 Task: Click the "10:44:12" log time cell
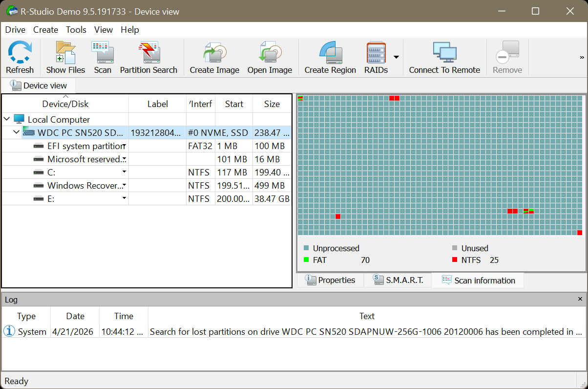[x=124, y=331]
